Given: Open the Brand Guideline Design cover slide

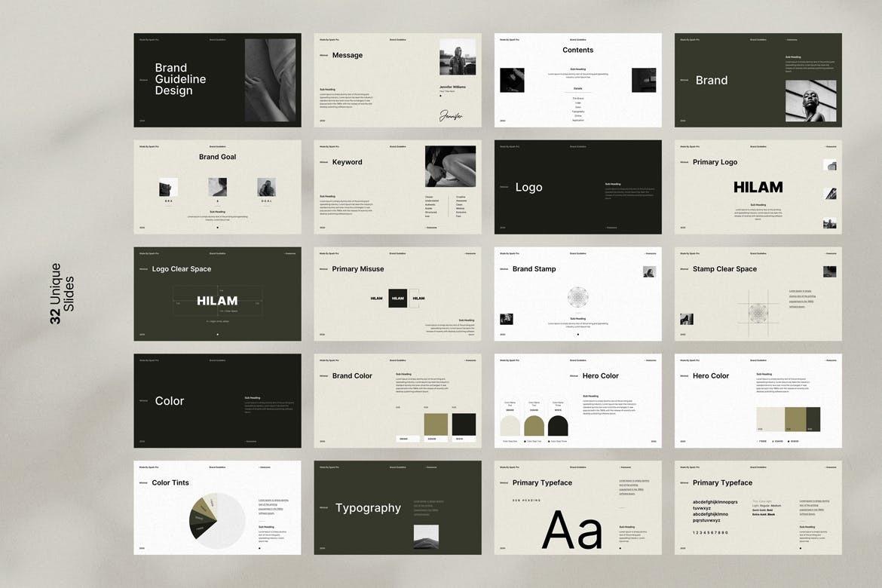Looking at the screenshot, I should 217,80.
